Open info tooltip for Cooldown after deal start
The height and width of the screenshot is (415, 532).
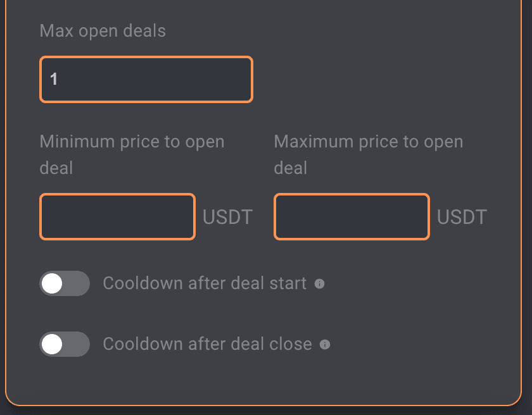point(320,284)
